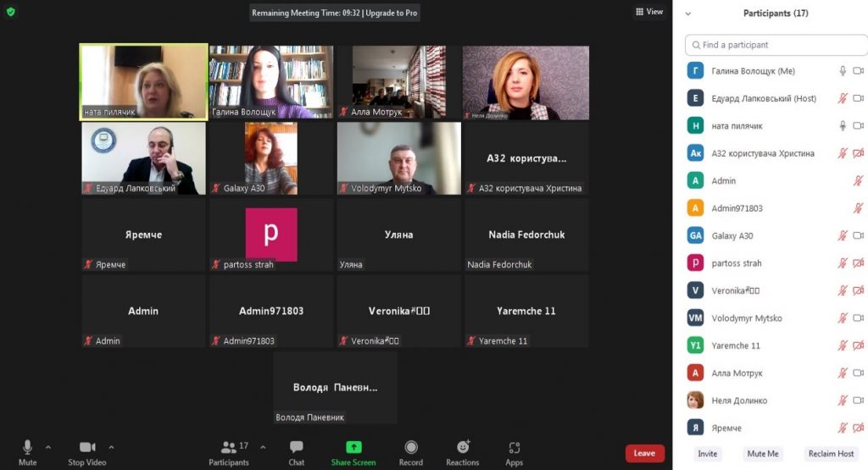The image size is (868, 470).
Task: Toggle the camera icon beside ната пилячик
Action: (858, 126)
